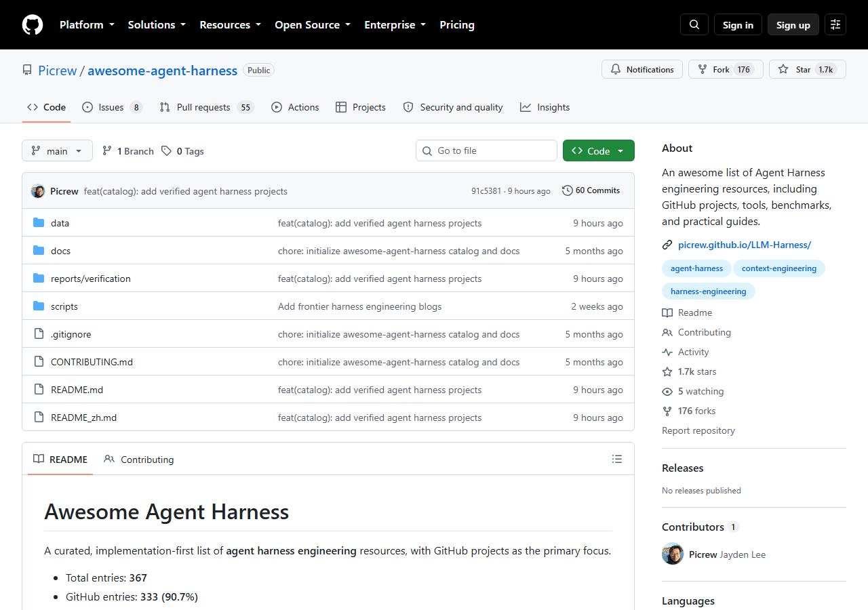Viewport: 868px width, 610px height.
Task: Switch to the Contributing file tab
Action: pyautogui.click(x=139, y=460)
